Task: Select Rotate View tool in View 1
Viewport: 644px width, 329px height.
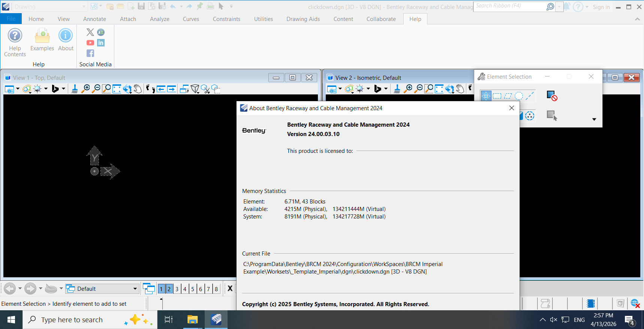Action: click(x=127, y=89)
